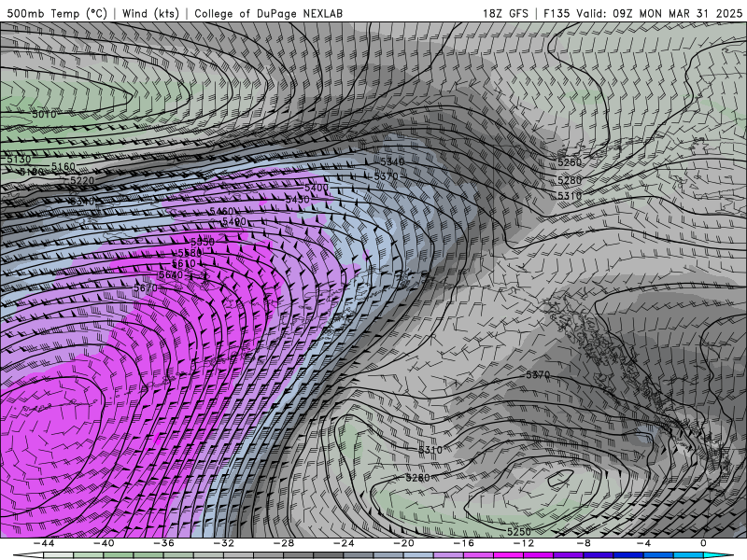Click the 5130 height contour label

[19, 159]
